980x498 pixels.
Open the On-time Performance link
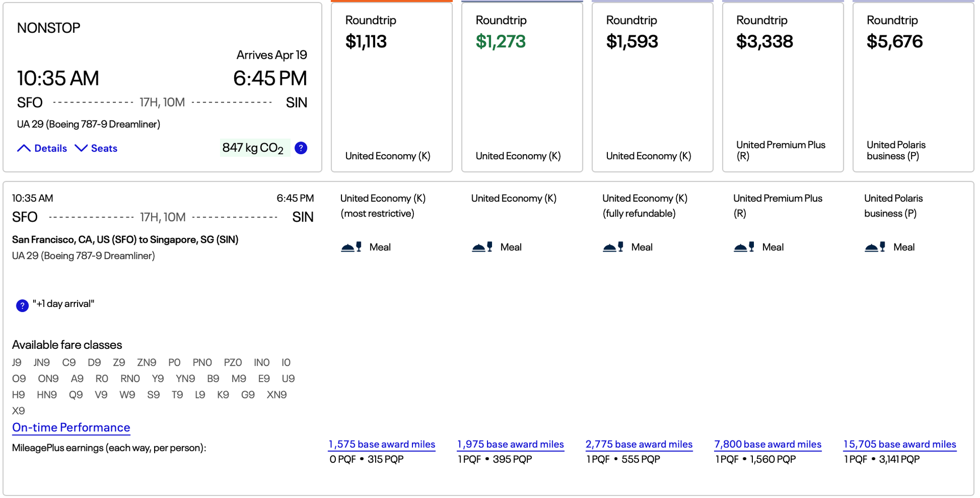[x=71, y=428]
